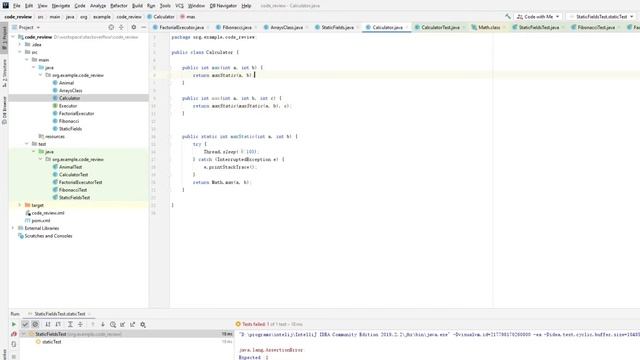Close the Calculator.java tab

[x=407, y=27]
